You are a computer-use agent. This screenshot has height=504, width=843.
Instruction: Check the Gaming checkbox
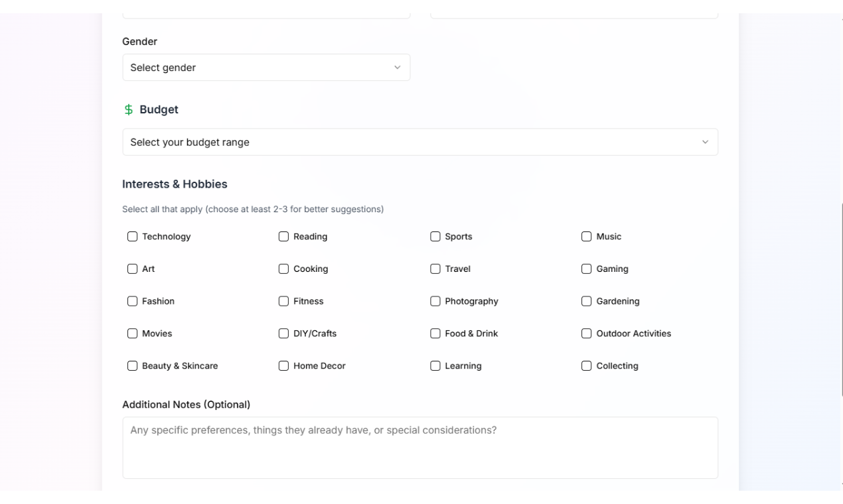click(x=587, y=269)
